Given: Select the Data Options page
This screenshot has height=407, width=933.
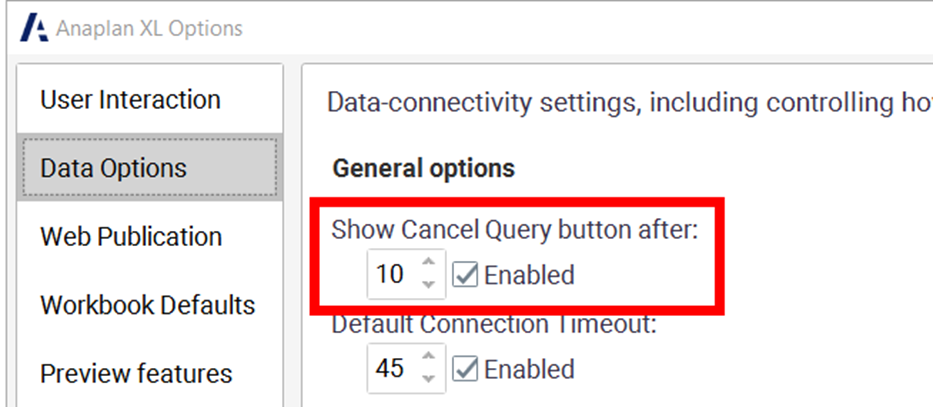Looking at the screenshot, I should 113,168.
